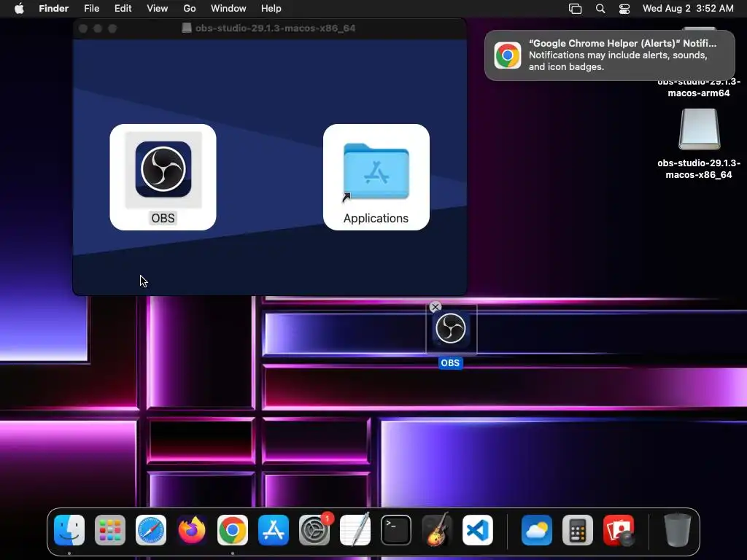Click the Stage Manager windows icon in menu bar
Image resolution: width=747 pixels, height=560 pixels.
pyautogui.click(x=576, y=9)
